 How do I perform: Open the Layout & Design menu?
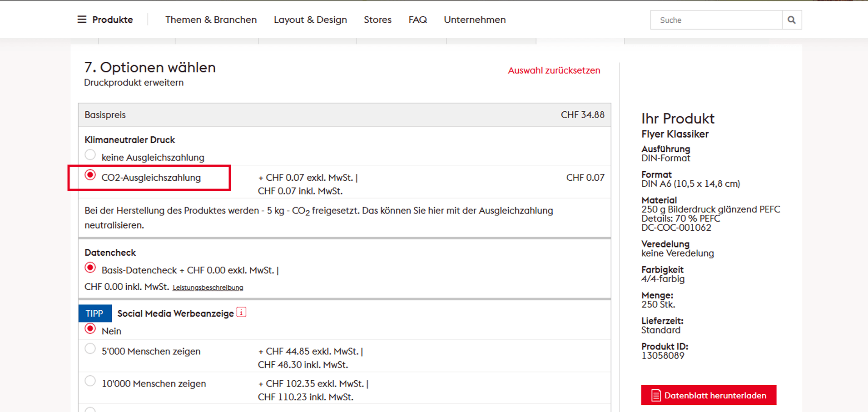point(310,20)
